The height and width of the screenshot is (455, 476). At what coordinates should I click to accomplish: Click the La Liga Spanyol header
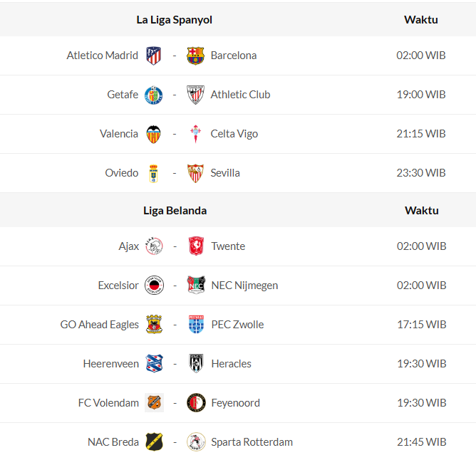pyautogui.click(x=175, y=20)
